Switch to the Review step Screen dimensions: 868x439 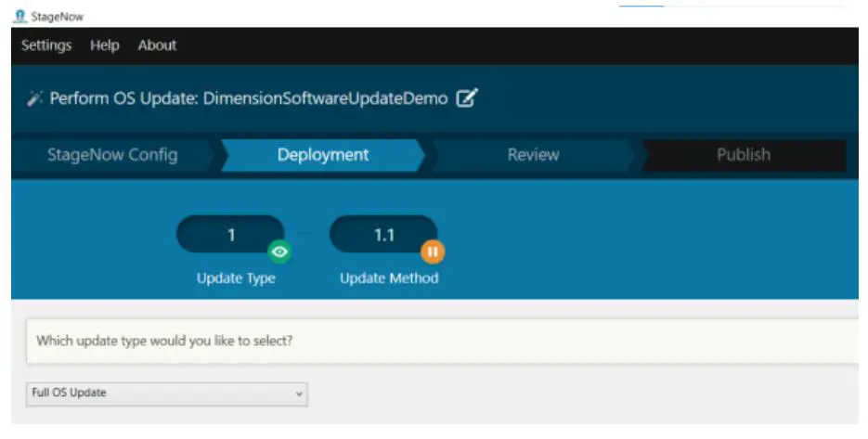[533, 155]
